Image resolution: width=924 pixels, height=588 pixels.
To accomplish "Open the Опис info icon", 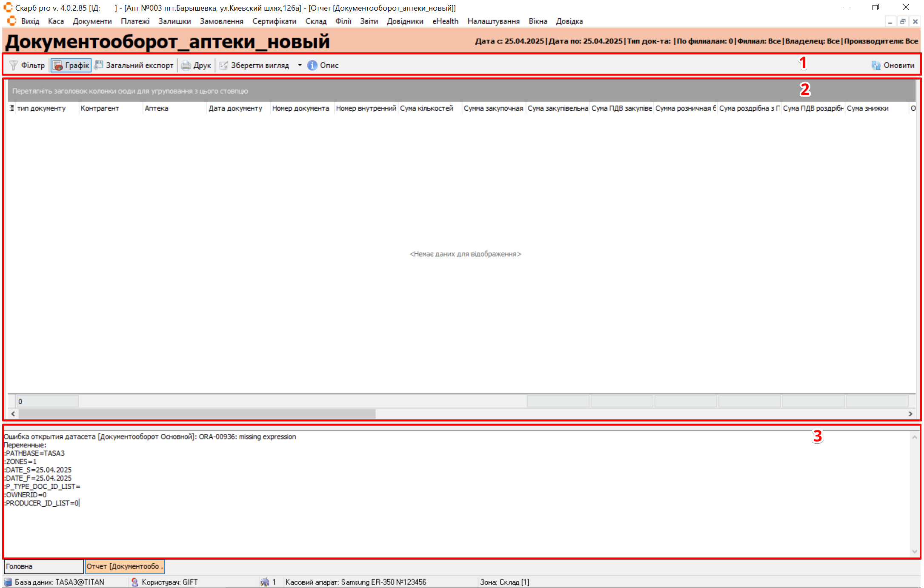I will point(312,65).
